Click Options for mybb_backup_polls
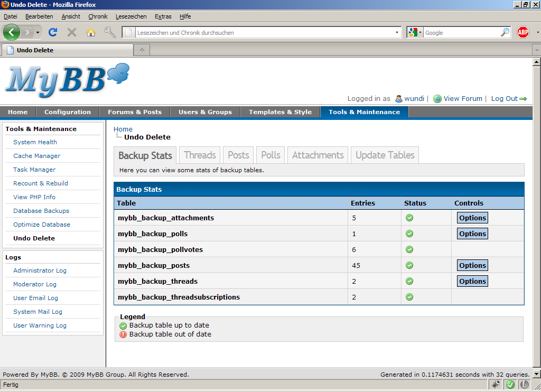541x392 pixels. [472, 234]
